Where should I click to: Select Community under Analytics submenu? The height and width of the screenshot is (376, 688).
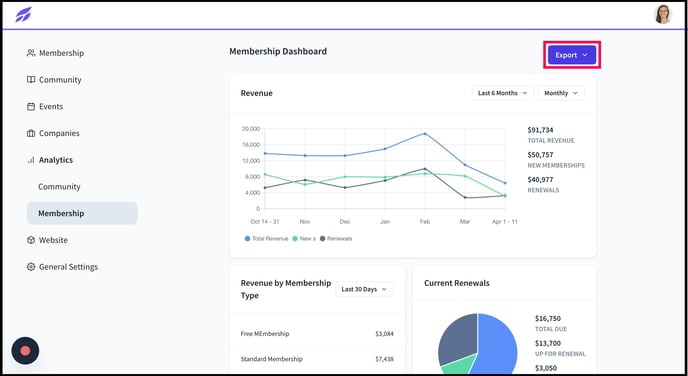(59, 187)
